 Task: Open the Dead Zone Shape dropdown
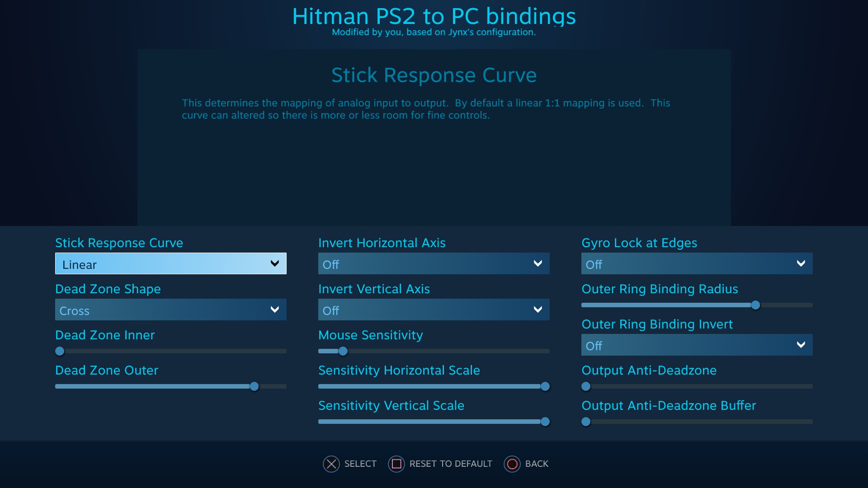click(171, 310)
